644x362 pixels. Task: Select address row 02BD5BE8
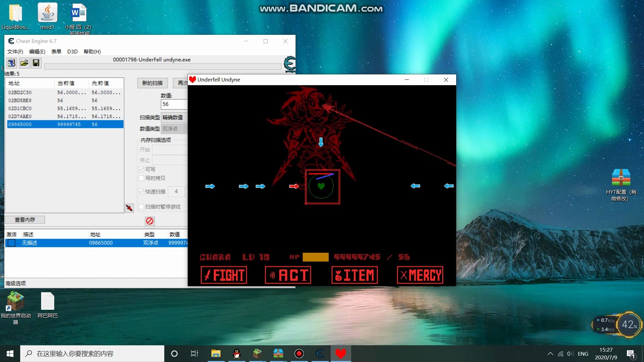65,101
